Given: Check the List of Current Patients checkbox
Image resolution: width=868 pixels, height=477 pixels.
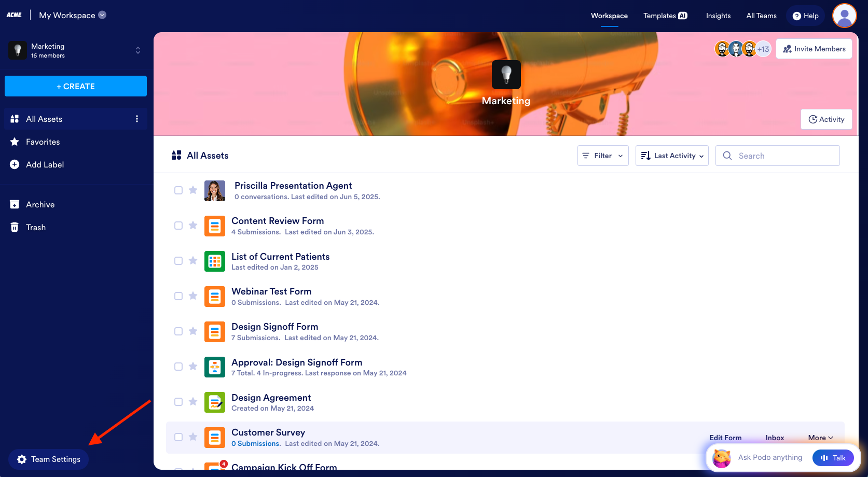Looking at the screenshot, I should 178,261.
